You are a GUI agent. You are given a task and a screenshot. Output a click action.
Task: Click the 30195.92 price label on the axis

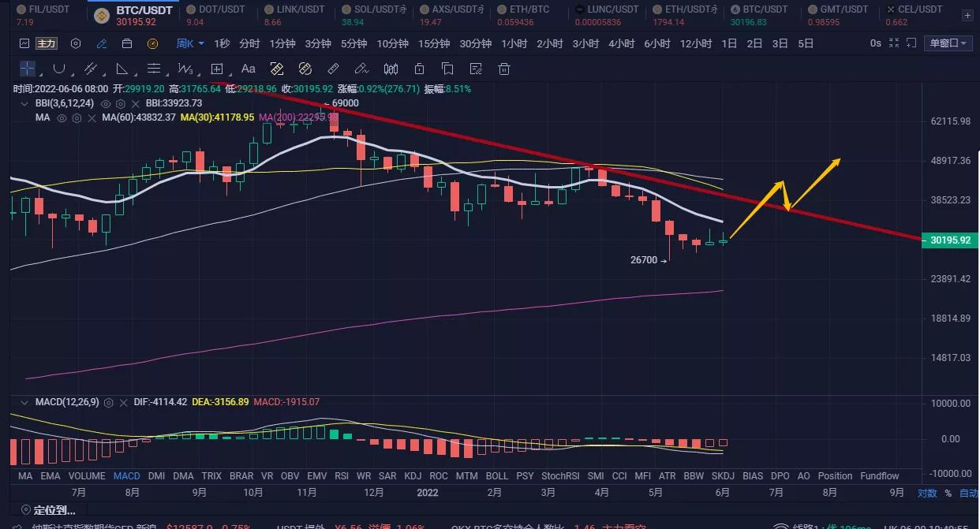[x=949, y=239]
